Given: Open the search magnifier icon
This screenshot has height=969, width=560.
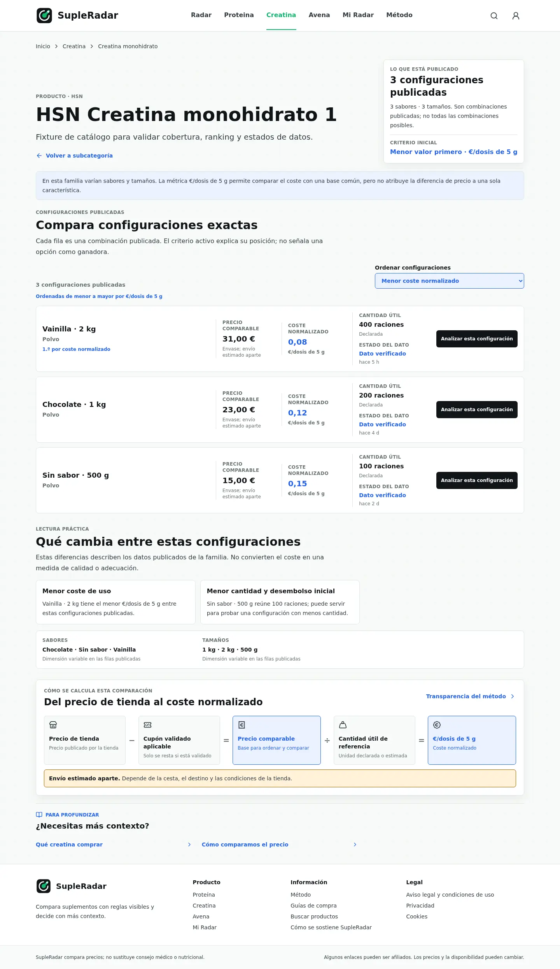Looking at the screenshot, I should (x=494, y=16).
